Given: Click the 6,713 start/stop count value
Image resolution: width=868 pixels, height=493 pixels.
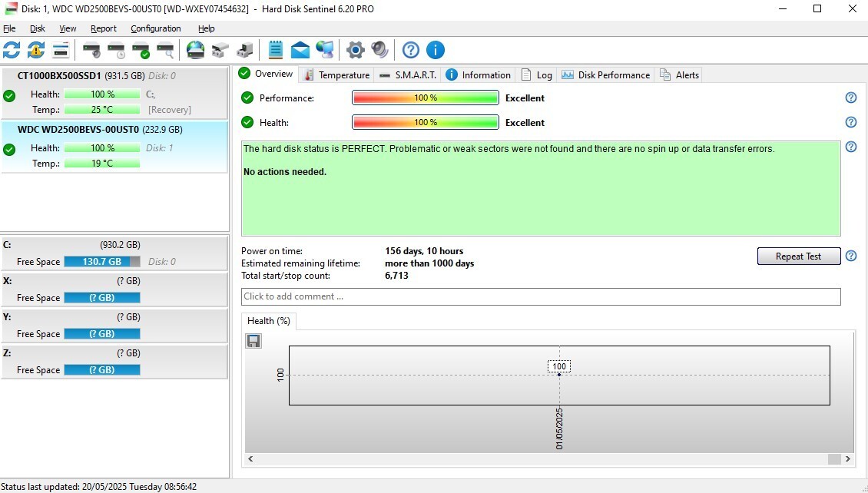Looking at the screenshot, I should coord(396,276).
